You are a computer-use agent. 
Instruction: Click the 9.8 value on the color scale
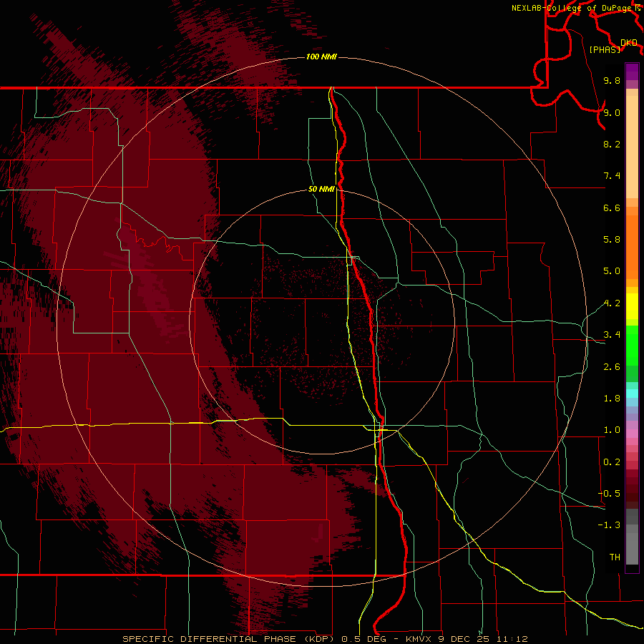(x=612, y=80)
